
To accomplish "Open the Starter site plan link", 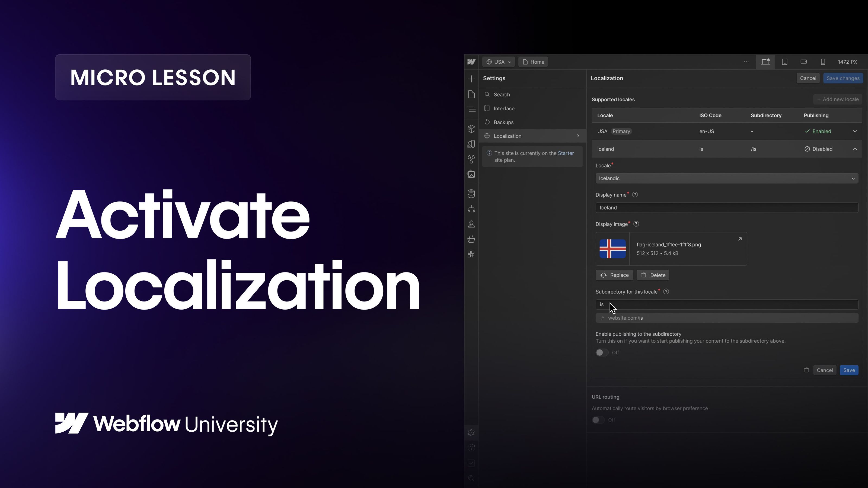I will tap(566, 153).
